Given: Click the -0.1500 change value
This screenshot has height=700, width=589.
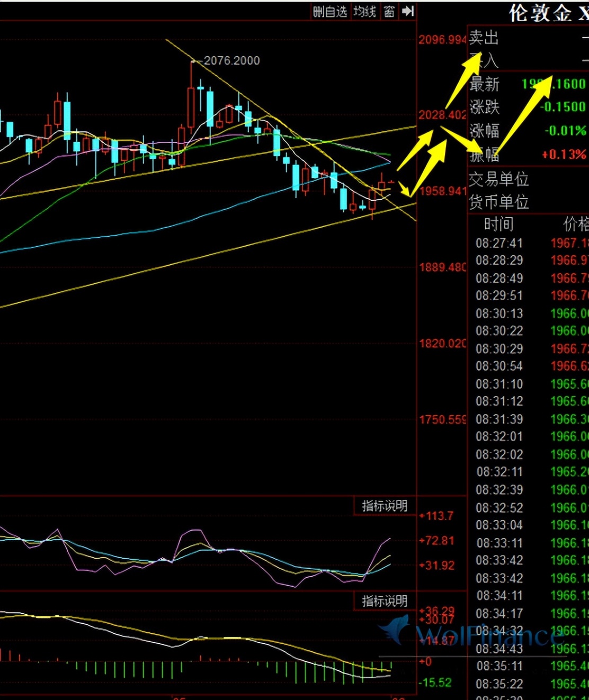Looking at the screenshot, I should [563, 107].
